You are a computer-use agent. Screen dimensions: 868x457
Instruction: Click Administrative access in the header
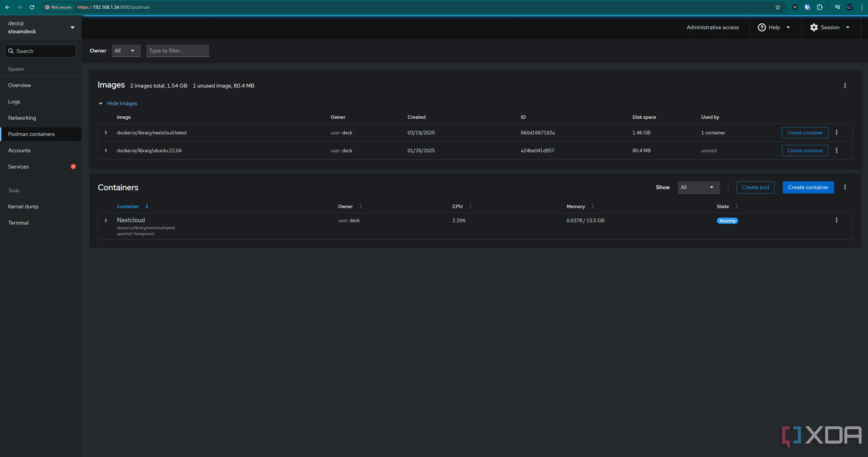click(x=712, y=27)
